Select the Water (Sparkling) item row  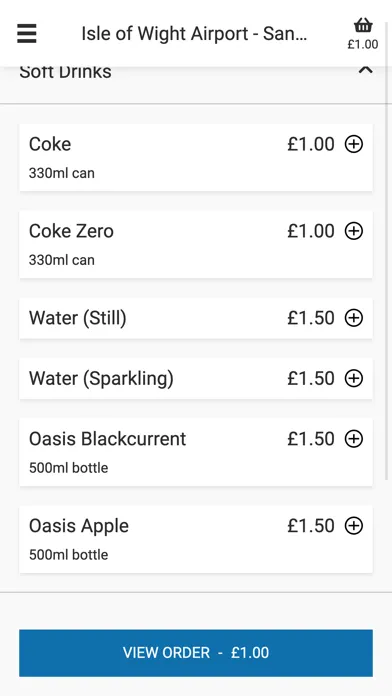[x=196, y=379]
